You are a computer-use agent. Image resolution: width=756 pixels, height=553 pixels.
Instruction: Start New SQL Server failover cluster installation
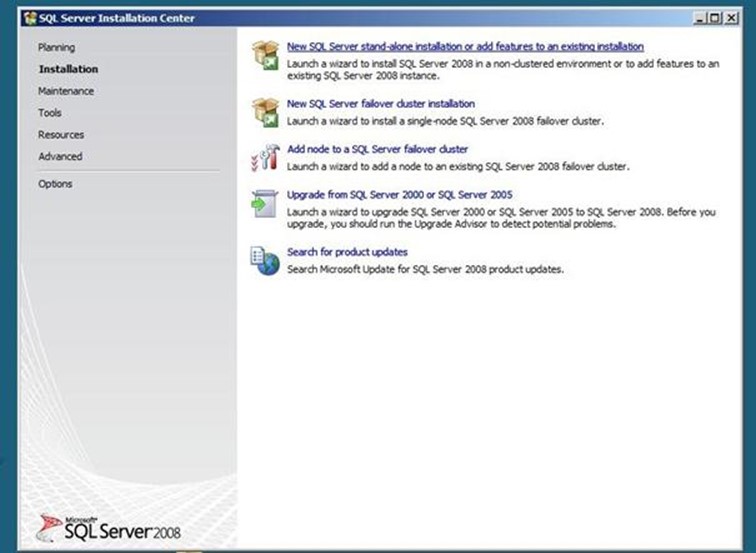pos(381,104)
